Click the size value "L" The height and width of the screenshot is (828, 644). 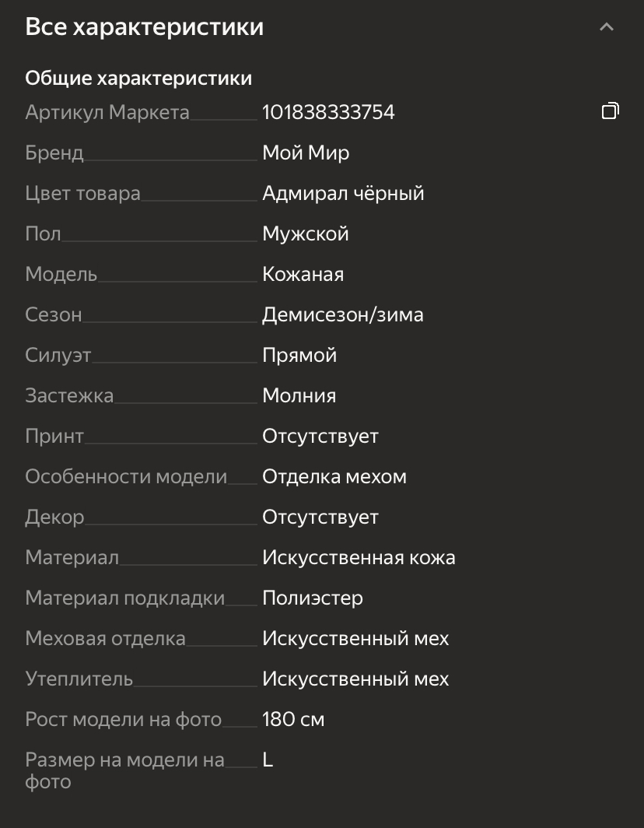click(x=268, y=760)
